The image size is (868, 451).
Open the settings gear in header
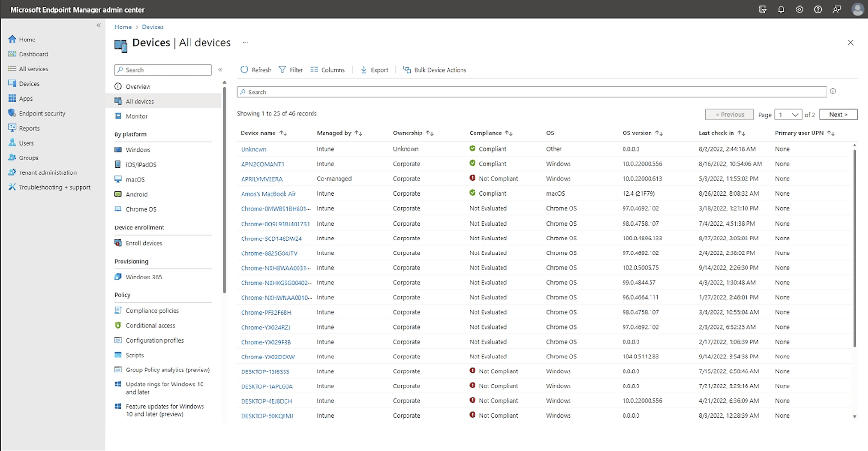point(800,10)
